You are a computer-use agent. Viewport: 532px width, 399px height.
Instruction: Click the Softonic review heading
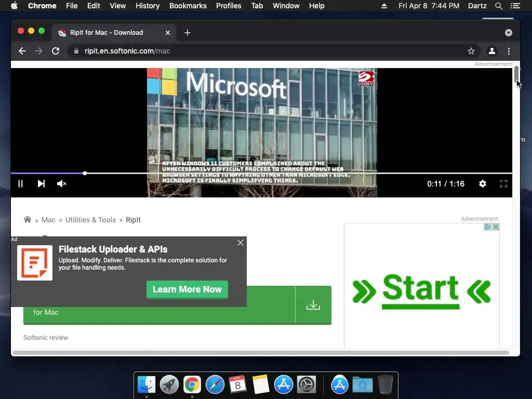pos(46,338)
